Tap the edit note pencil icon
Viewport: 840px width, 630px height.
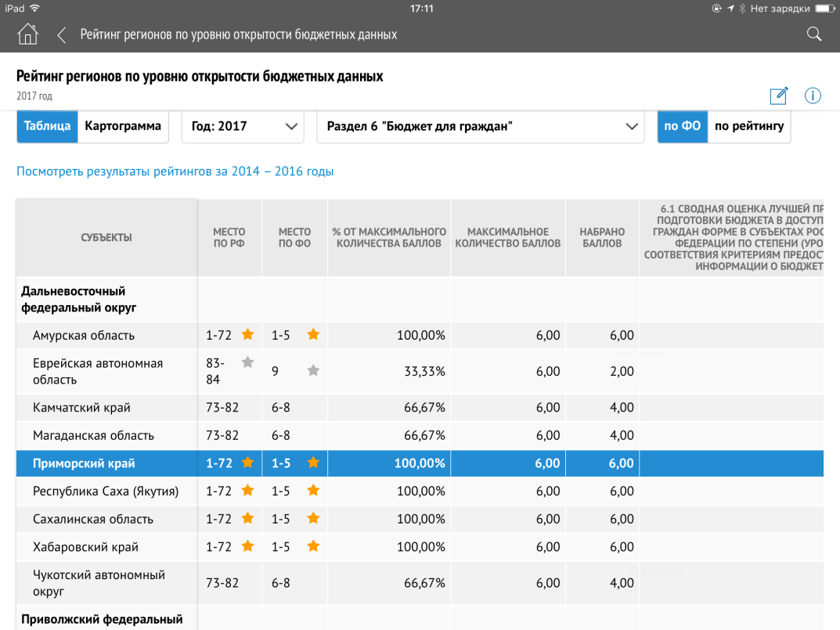pyautogui.click(x=778, y=95)
